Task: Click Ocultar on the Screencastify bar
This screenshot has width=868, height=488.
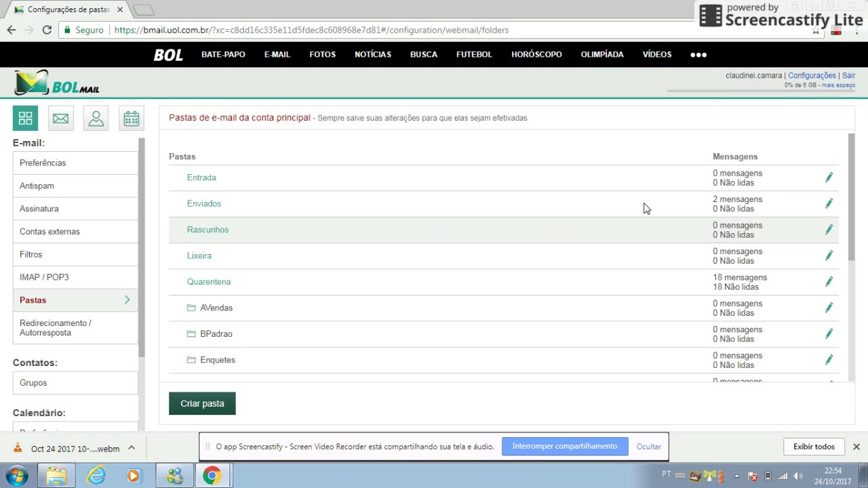Action: coord(649,447)
